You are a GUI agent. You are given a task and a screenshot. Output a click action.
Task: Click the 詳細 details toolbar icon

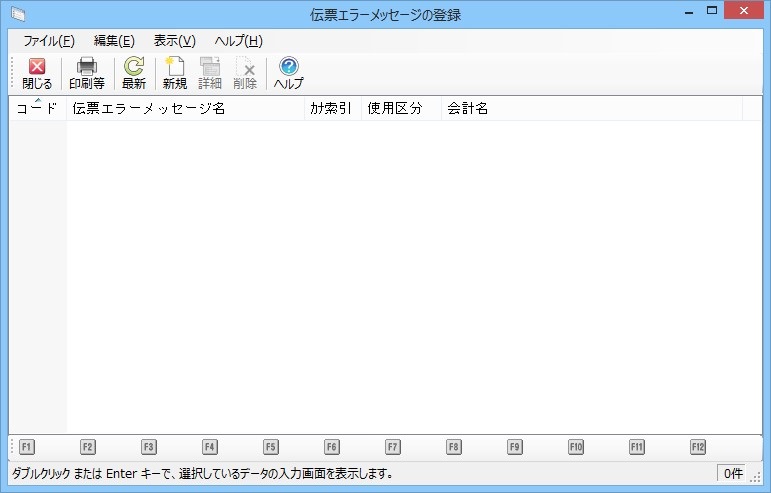click(210, 73)
